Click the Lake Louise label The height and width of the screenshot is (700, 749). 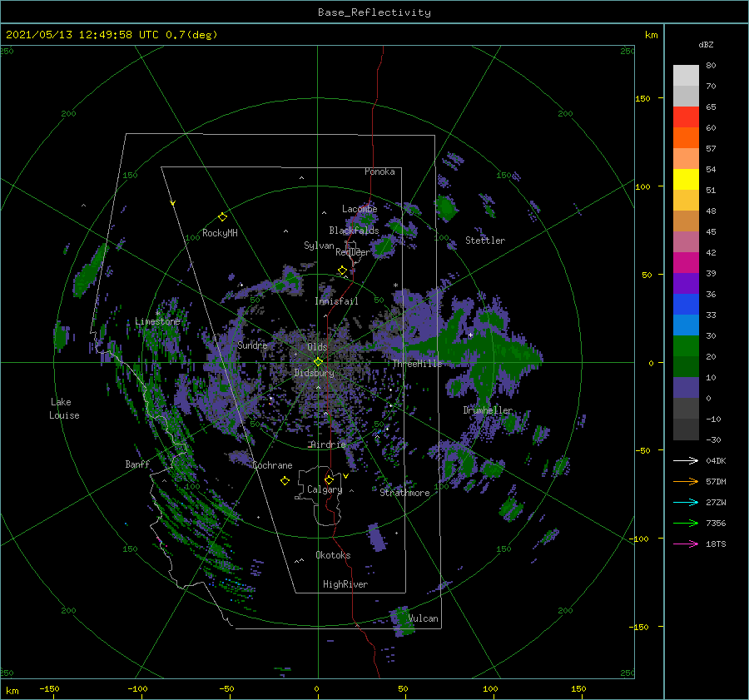click(x=64, y=409)
